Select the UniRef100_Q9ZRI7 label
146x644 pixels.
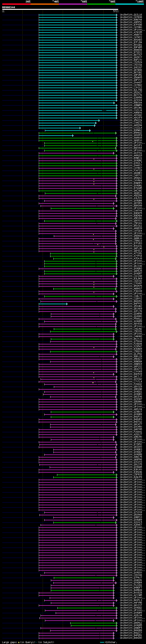tap(131, 58)
